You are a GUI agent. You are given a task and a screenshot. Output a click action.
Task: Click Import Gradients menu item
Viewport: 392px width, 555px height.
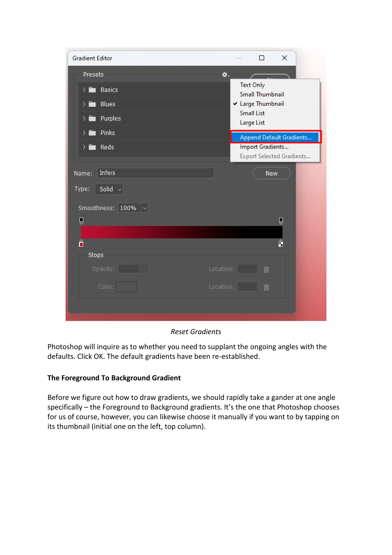pos(264,147)
